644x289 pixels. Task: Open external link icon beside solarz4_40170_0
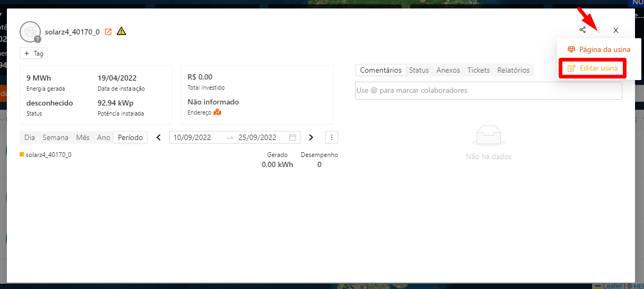tap(108, 32)
